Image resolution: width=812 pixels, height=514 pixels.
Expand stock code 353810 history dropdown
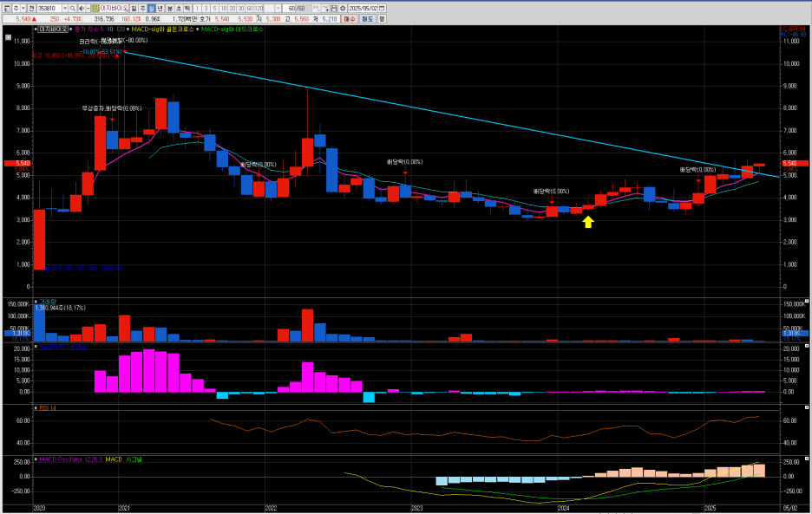pos(65,9)
